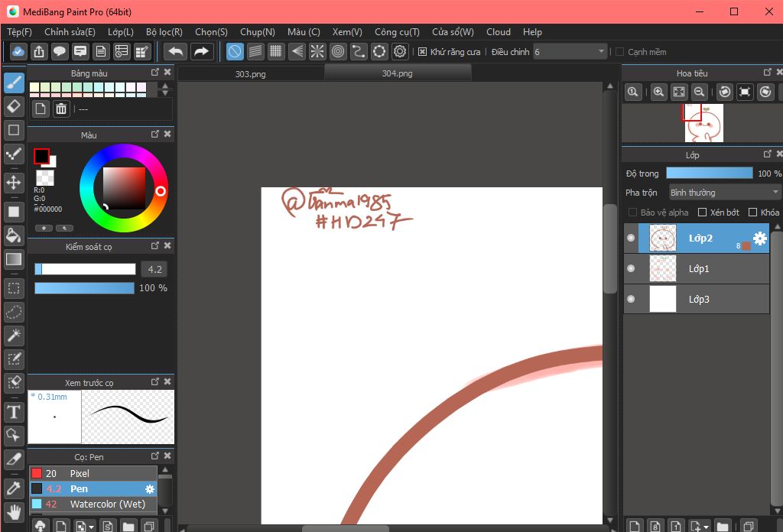783x532 pixels.
Task: Select the Watercolor (Wet) brush
Action: 93,504
